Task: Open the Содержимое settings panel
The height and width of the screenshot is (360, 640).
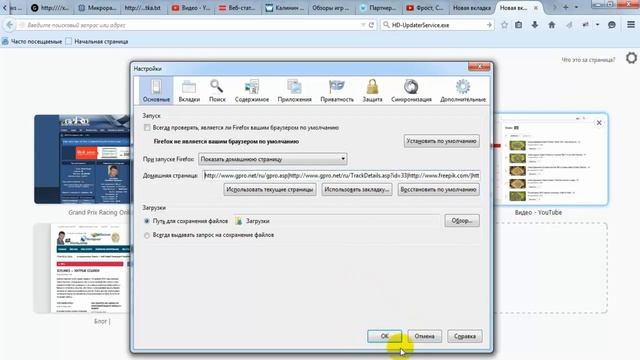Action: pyautogui.click(x=252, y=91)
